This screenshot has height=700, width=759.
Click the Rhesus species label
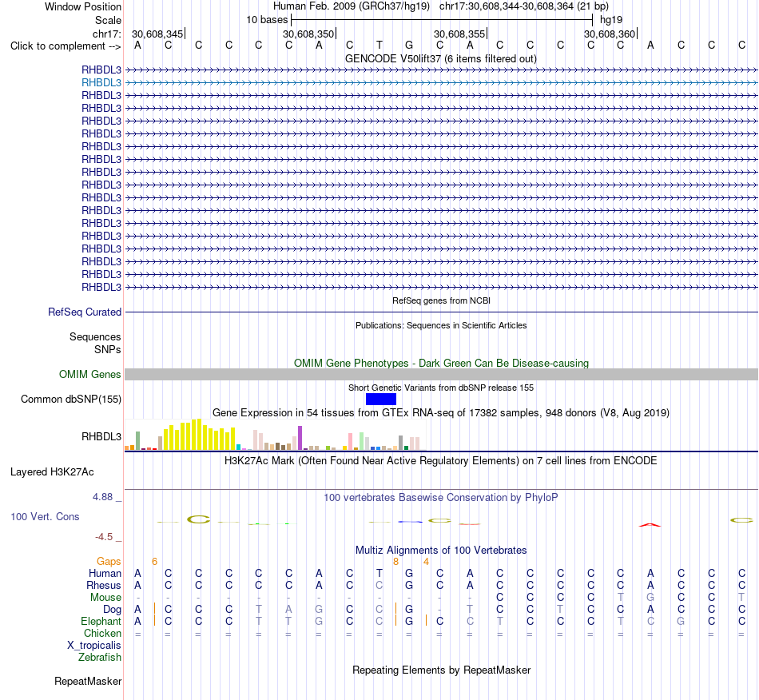pyautogui.click(x=104, y=586)
